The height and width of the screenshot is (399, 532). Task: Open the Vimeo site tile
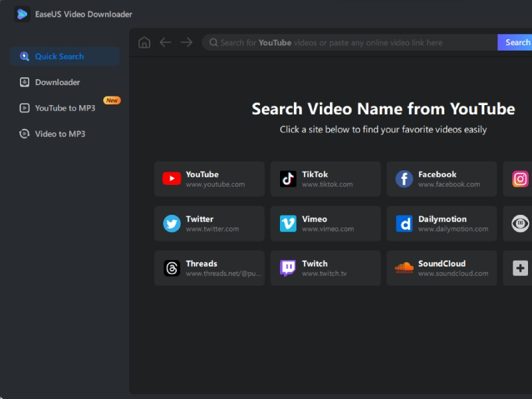325,223
